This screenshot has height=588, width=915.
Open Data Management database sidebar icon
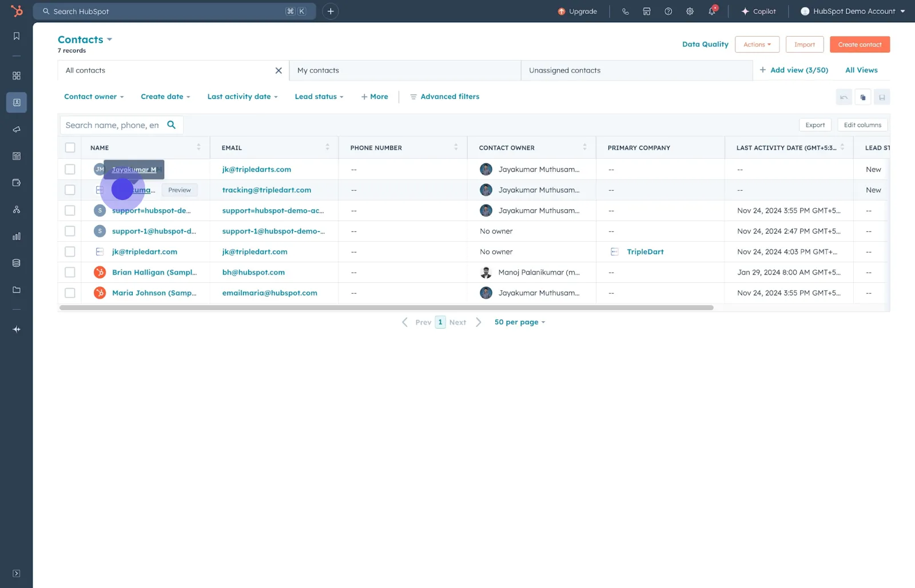pyautogui.click(x=17, y=263)
